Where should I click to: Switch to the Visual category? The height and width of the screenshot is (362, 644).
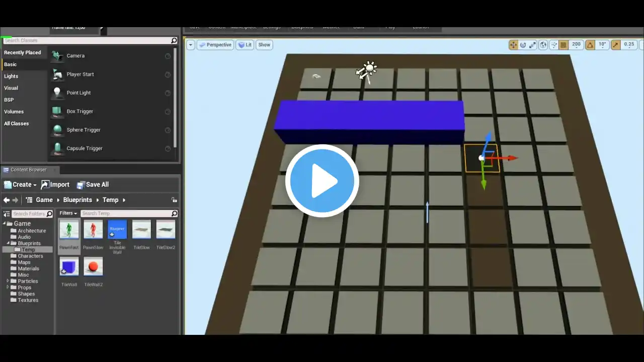pos(11,88)
